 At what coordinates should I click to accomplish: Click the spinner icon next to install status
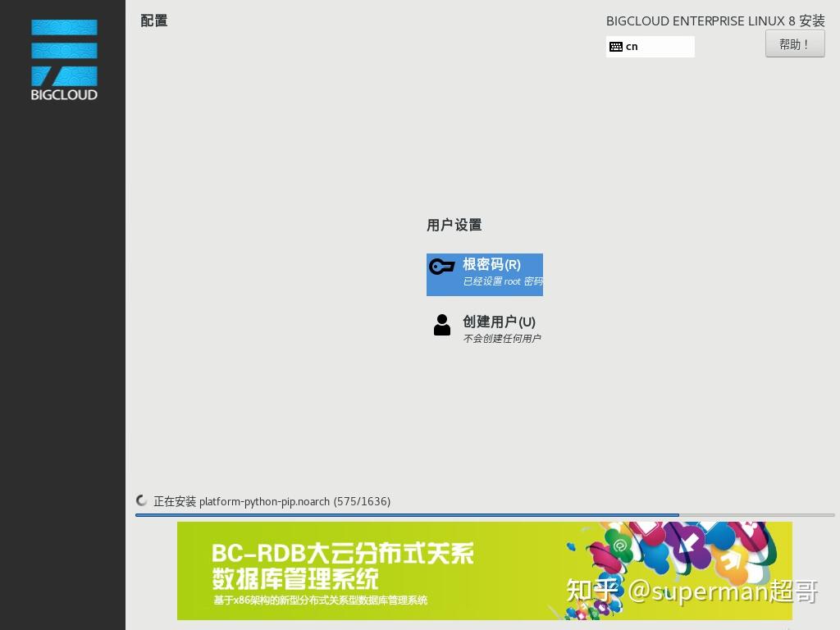141,500
